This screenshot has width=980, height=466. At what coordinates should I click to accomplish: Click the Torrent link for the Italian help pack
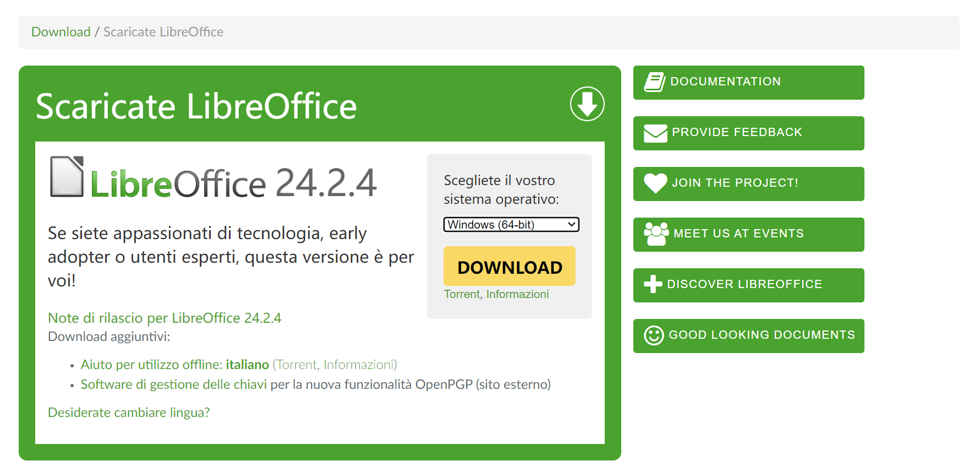[x=297, y=365]
